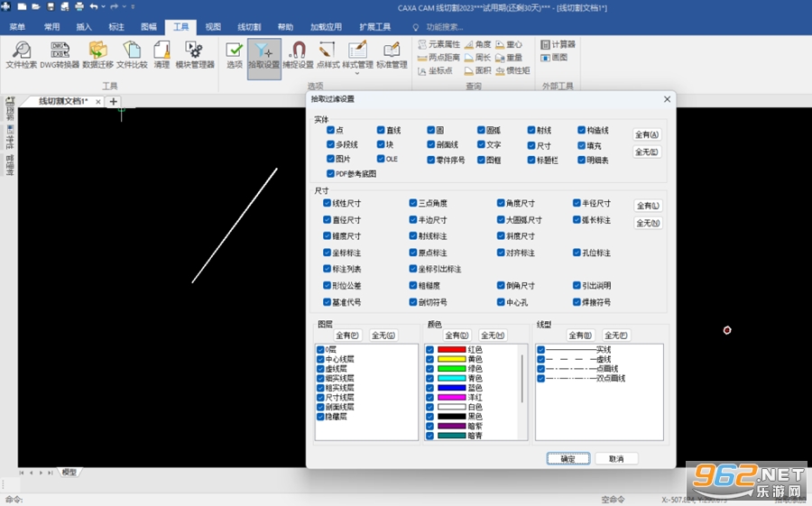The height and width of the screenshot is (506, 812).
Task: Open the 文件检索 file search tool
Action: 22,55
